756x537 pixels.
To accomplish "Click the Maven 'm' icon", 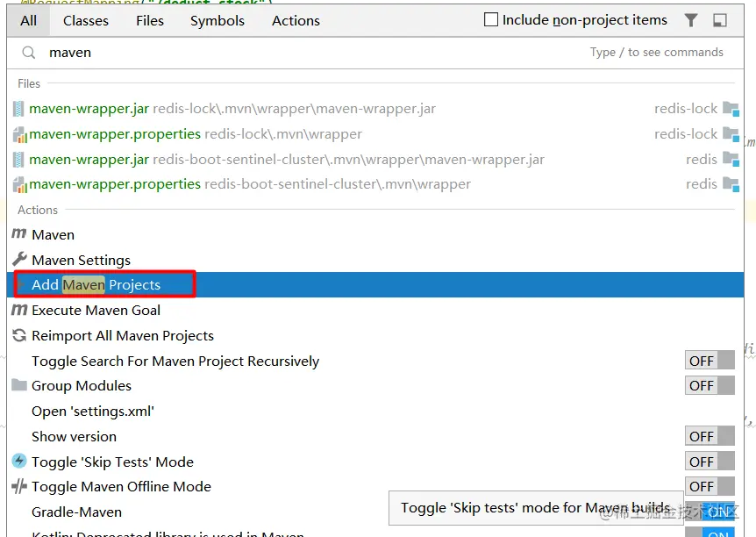I will coord(18,234).
